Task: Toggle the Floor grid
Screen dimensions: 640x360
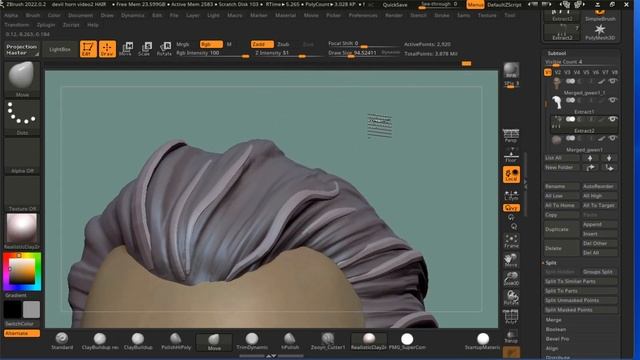Action: tap(511, 155)
